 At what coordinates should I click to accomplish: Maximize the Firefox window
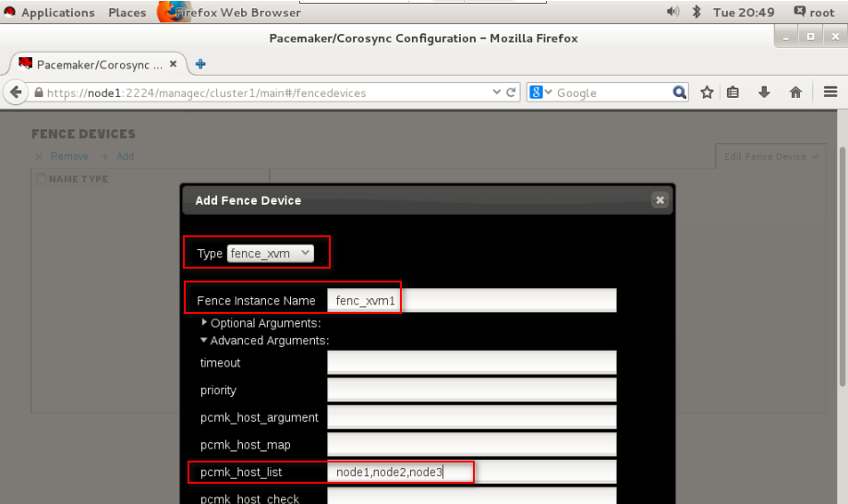(810, 37)
